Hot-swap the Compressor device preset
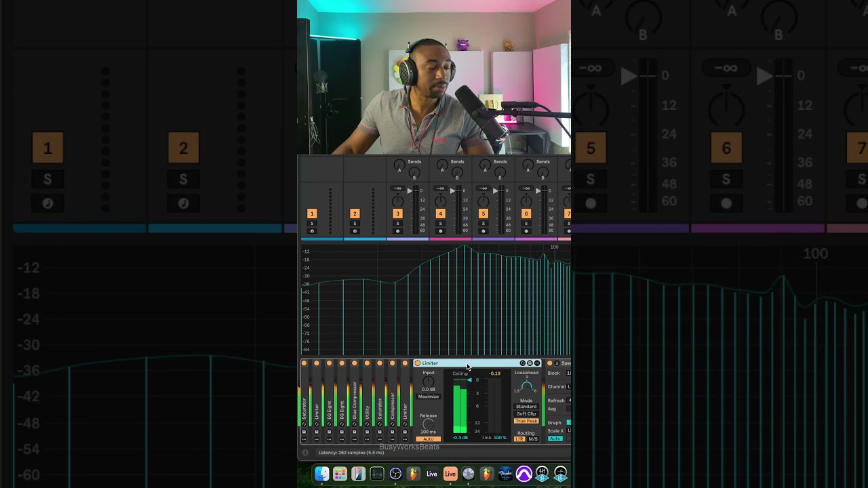This screenshot has width=868, height=488. [393, 424]
